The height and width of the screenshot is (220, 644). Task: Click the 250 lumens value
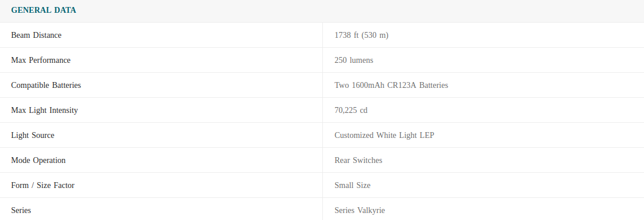(x=354, y=61)
